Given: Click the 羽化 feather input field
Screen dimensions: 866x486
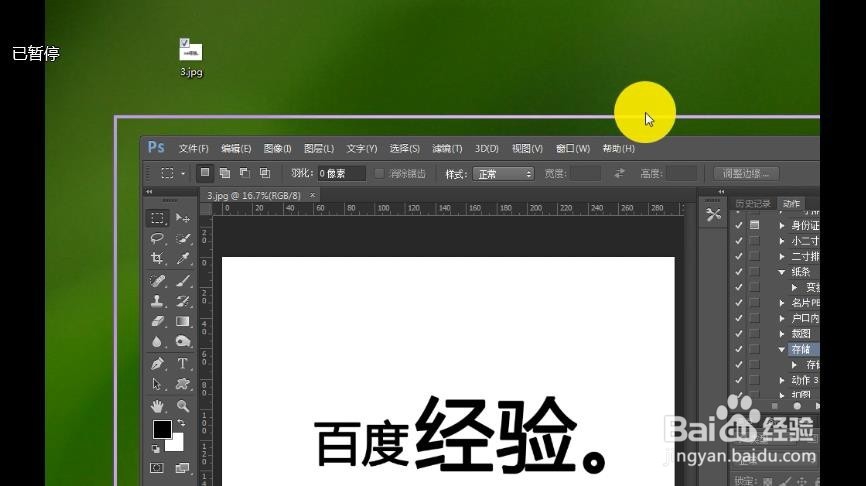Looking at the screenshot, I should tap(341, 173).
